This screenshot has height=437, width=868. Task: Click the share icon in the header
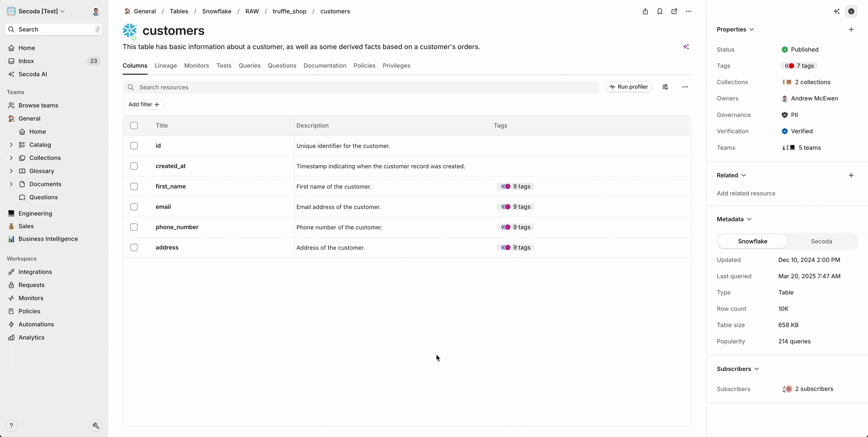[x=645, y=11]
